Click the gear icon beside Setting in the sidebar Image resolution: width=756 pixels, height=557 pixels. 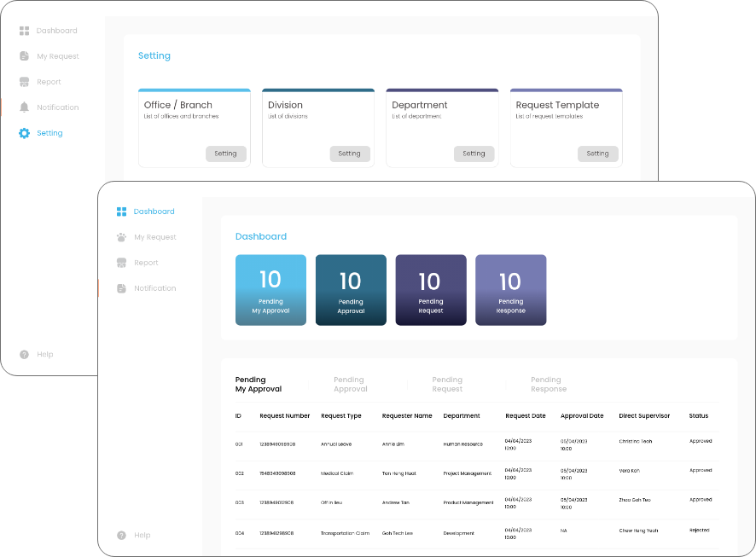pos(24,133)
